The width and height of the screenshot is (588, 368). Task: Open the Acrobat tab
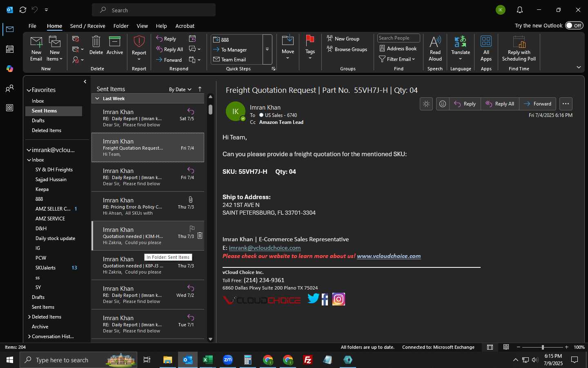(185, 26)
